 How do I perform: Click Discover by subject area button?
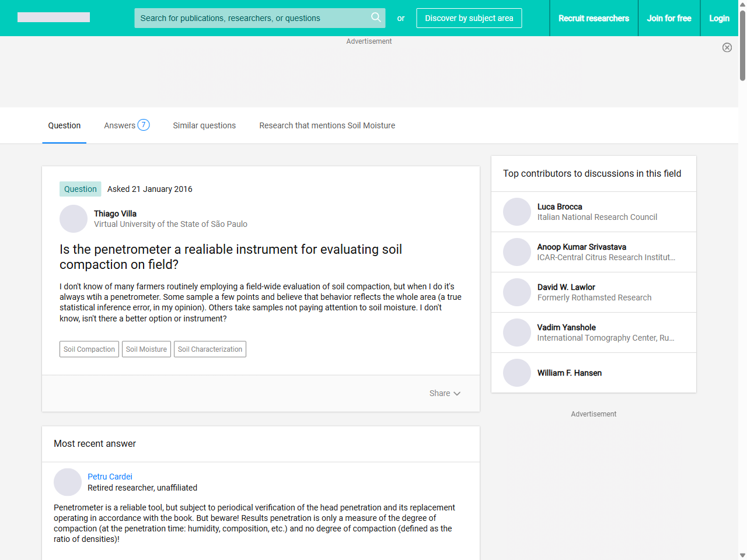pos(469,18)
